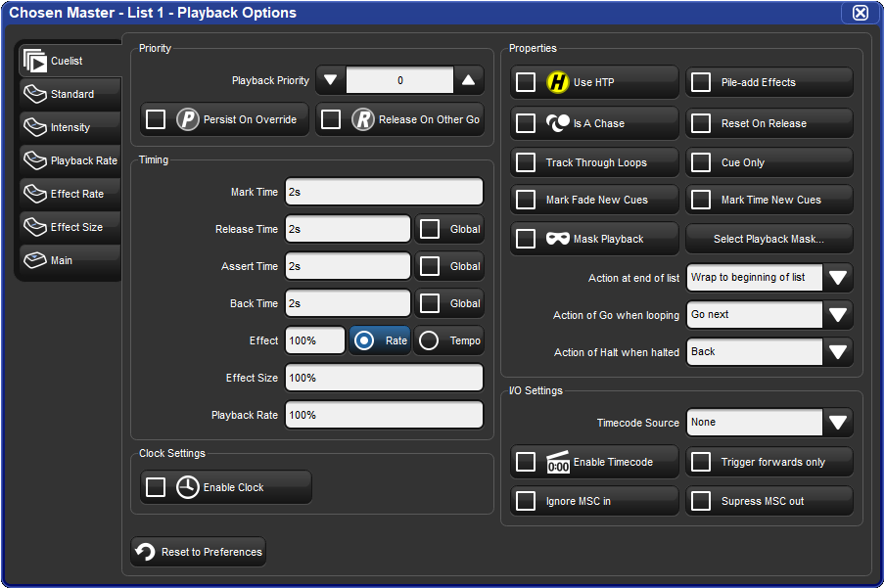The height and width of the screenshot is (588, 885).
Task: Click the yellow HTP icon
Action: tap(558, 82)
